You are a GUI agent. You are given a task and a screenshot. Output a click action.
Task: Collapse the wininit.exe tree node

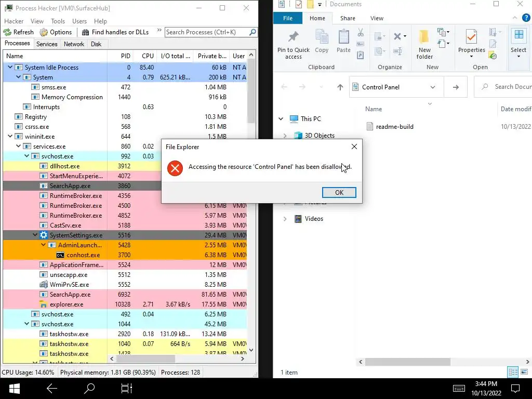10,137
